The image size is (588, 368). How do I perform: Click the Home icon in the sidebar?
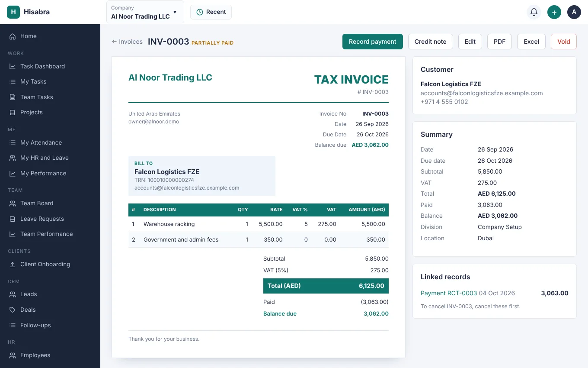click(x=13, y=36)
